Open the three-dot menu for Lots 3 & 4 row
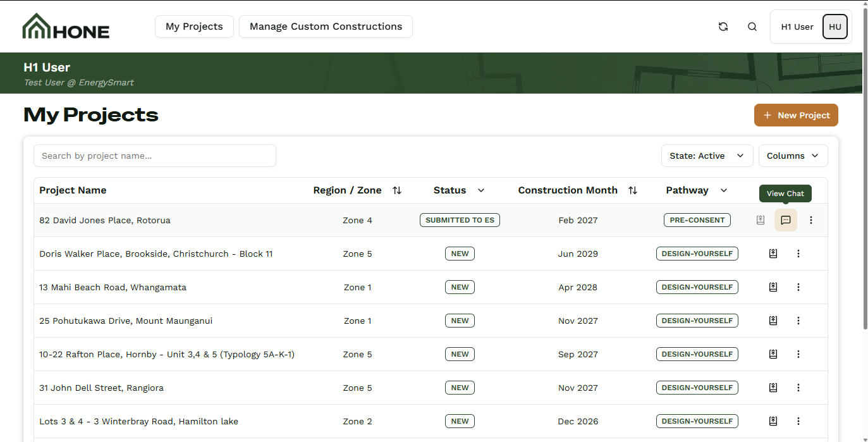Viewport: 868px width, 442px height. (x=798, y=421)
